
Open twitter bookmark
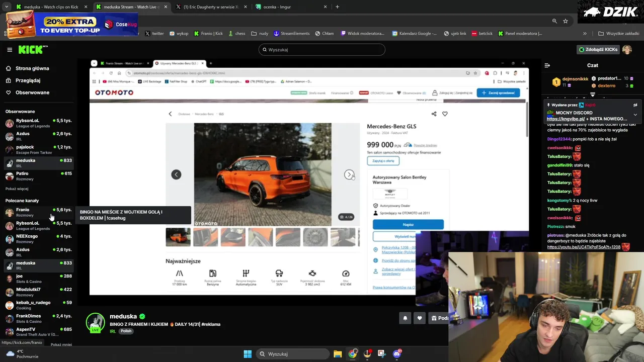[x=154, y=34]
